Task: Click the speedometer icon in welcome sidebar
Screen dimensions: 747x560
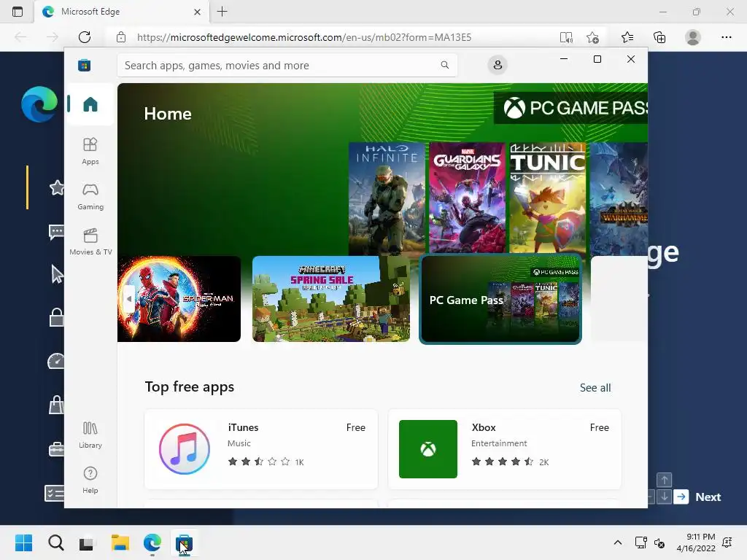Action: [55, 361]
